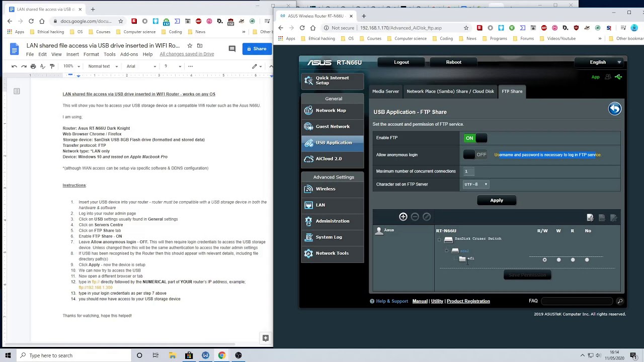This screenshot has width=644, height=362.
Task: Switch to the Media Server tab
Action: coord(385,92)
